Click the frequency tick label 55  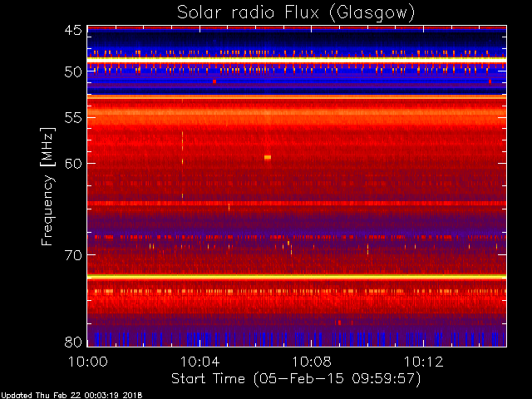tap(73, 118)
